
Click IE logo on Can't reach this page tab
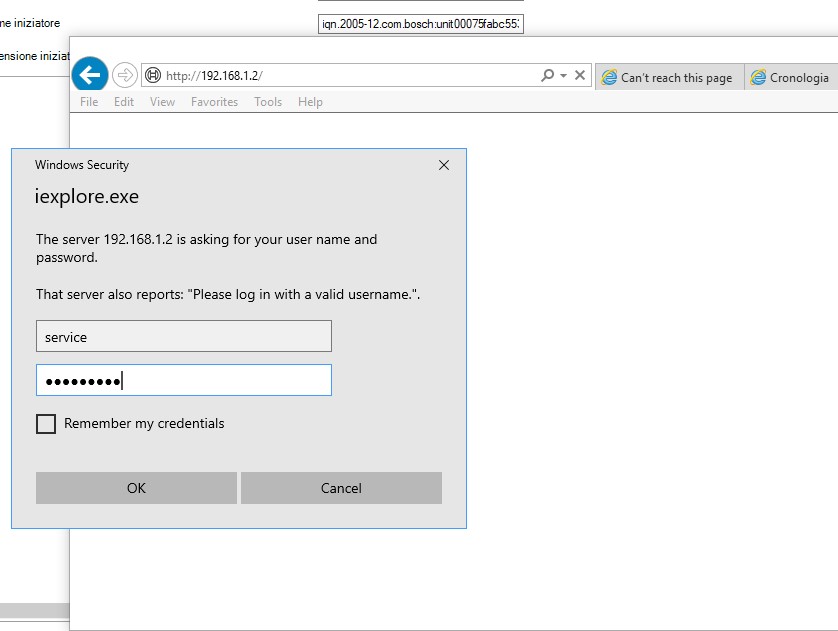pyautogui.click(x=608, y=77)
